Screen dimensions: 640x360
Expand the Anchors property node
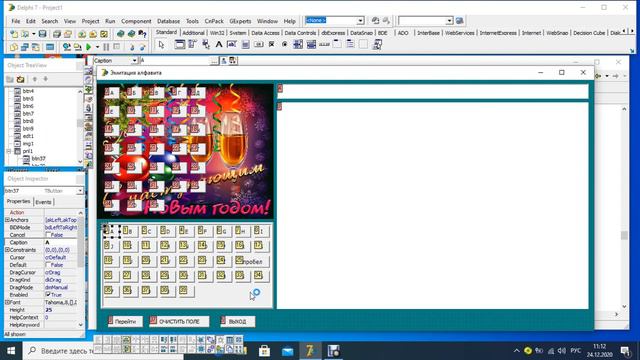pyautogui.click(x=7, y=220)
